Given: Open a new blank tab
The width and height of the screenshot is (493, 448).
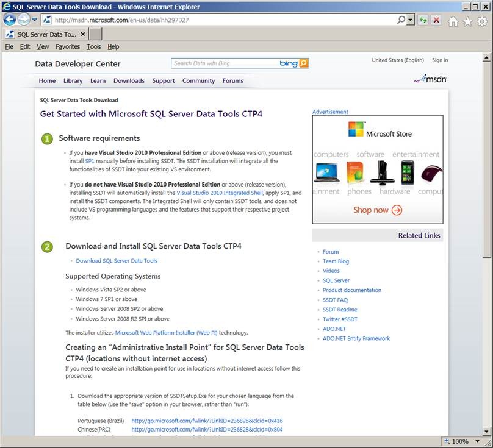Looking at the screenshot, I should [x=95, y=34].
